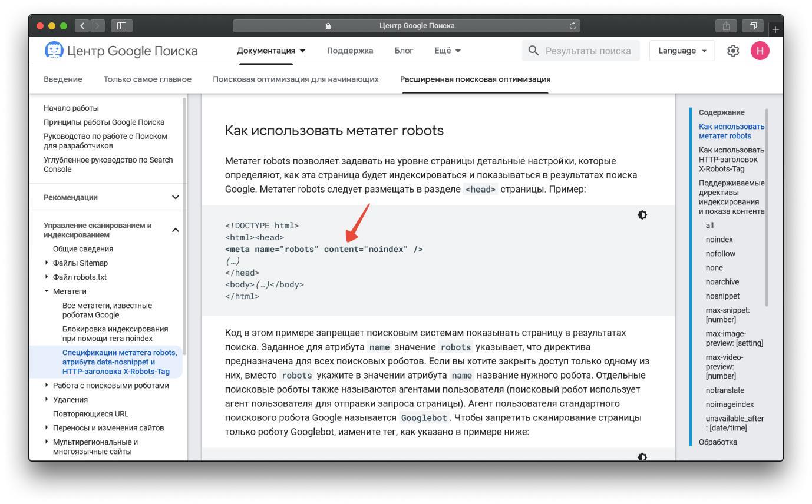Open Все метатеги, известные роботам Google
Image resolution: width=812 pixels, height=504 pixels.
point(107,310)
